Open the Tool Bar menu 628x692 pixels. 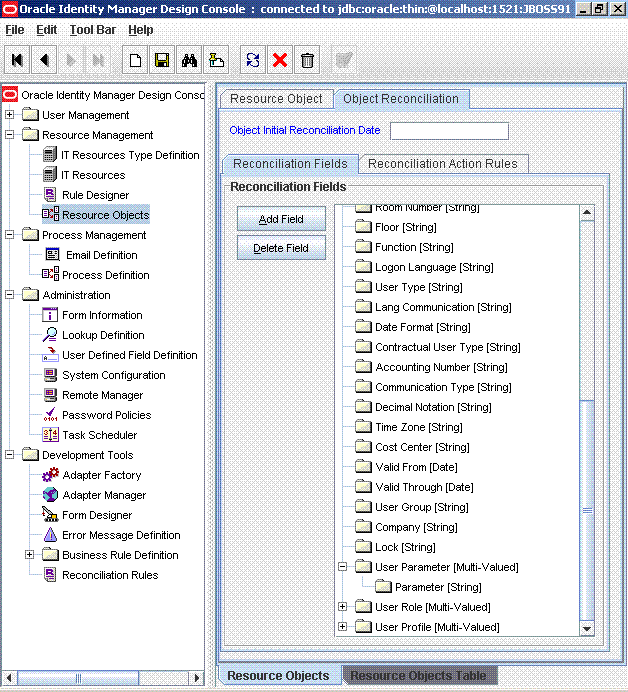coord(93,30)
